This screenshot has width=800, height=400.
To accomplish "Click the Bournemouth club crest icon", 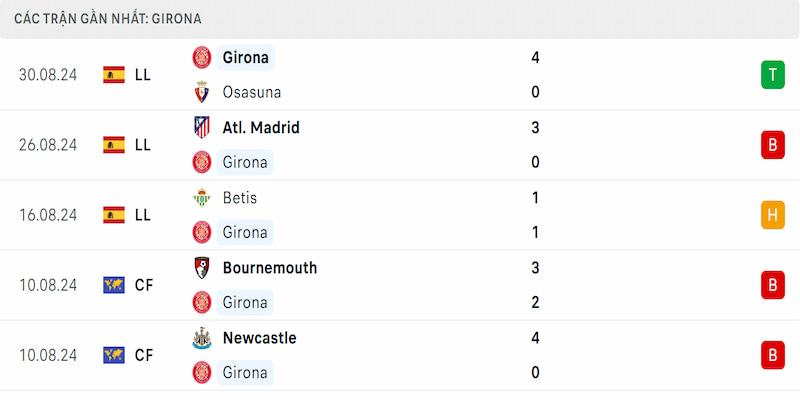I will [x=202, y=268].
